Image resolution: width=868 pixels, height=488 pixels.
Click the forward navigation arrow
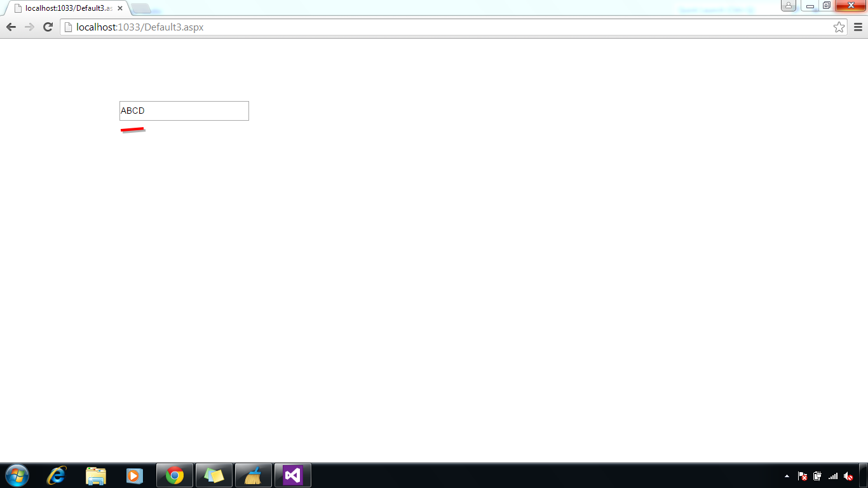coord(29,27)
